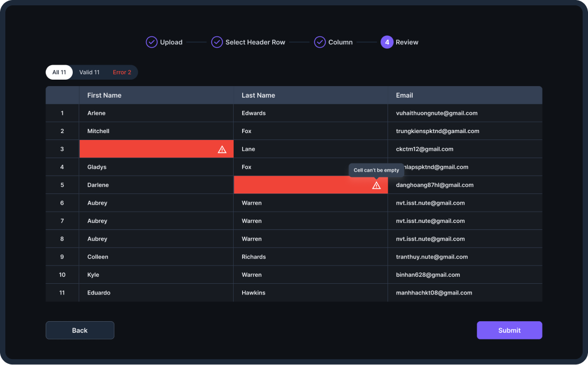
Task: Click the Upload step checkmark icon
Action: click(152, 42)
